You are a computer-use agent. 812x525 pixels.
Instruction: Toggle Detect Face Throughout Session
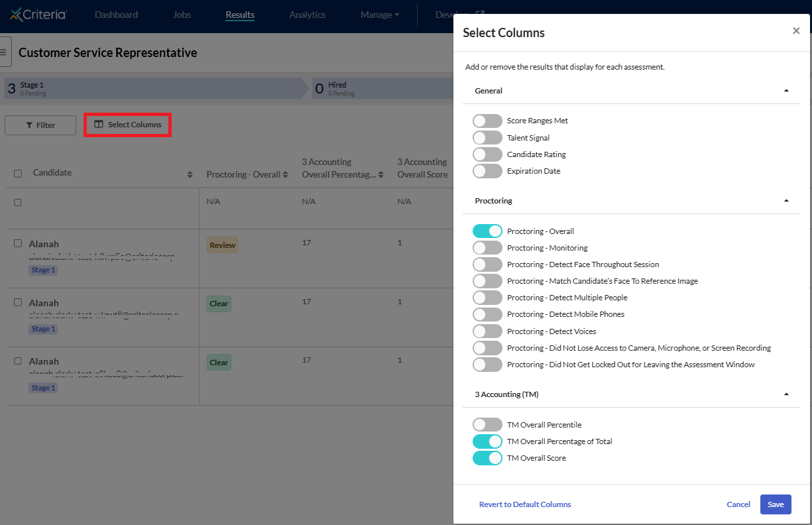(487, 264)
